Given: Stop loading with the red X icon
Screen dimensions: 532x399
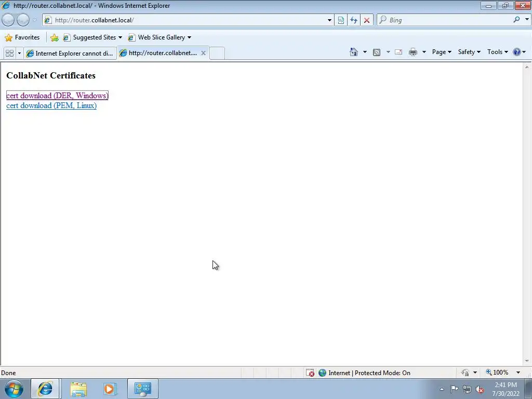Looking at the screenshot, I should [x=366, y=20].
